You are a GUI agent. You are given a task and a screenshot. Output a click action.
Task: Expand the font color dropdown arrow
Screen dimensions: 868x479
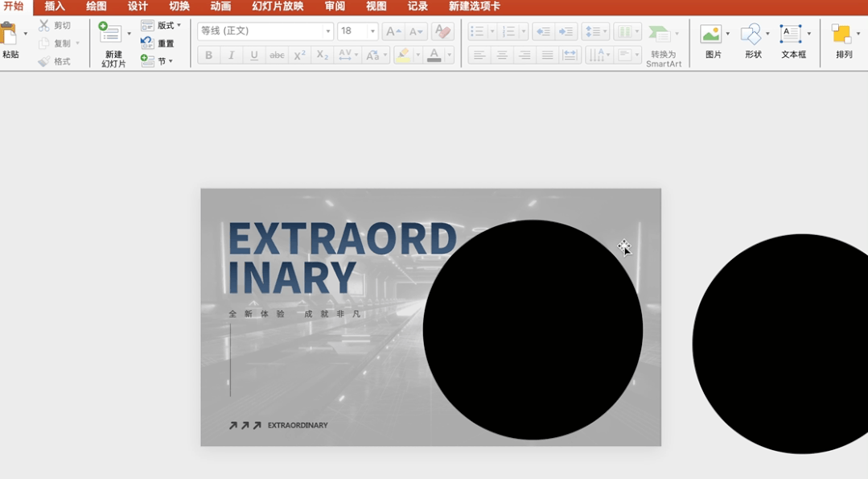tap(450, 55)
